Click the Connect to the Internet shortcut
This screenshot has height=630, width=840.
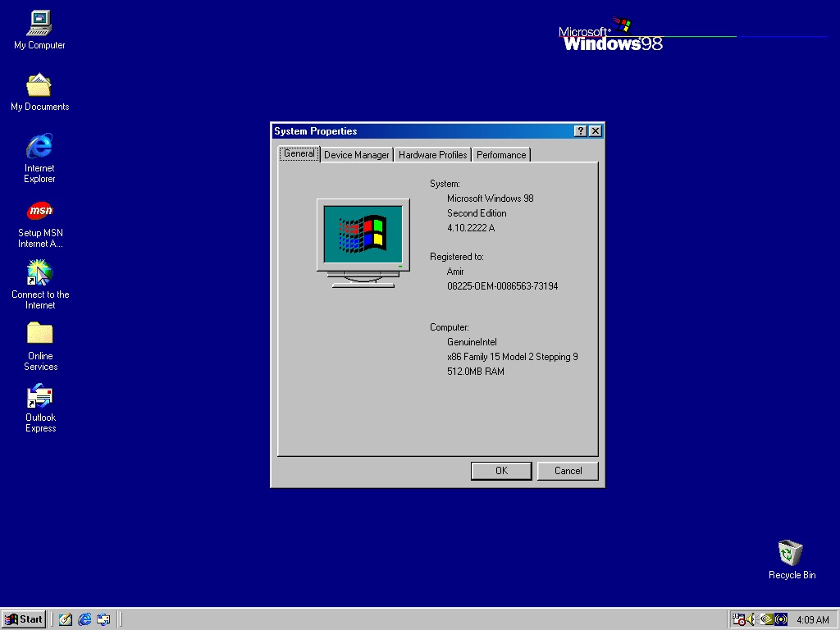pos(39,273)
